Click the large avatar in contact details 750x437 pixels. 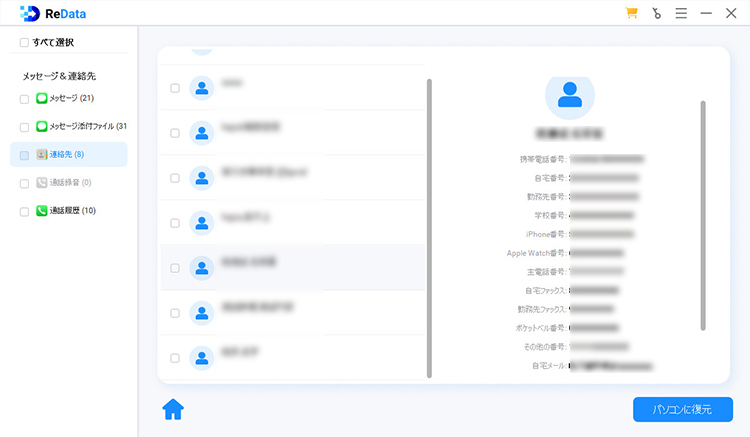click(x=570, y=96)
